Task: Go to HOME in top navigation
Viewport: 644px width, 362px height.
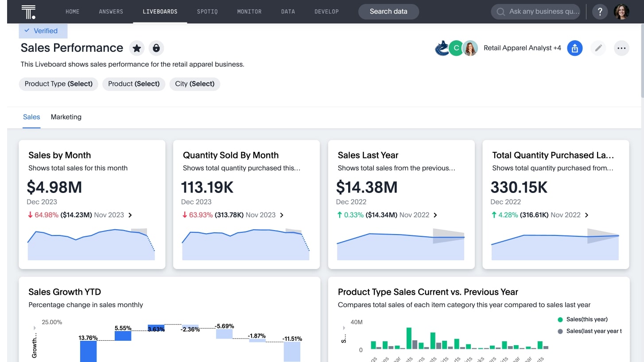Action: tap(73, 12)
